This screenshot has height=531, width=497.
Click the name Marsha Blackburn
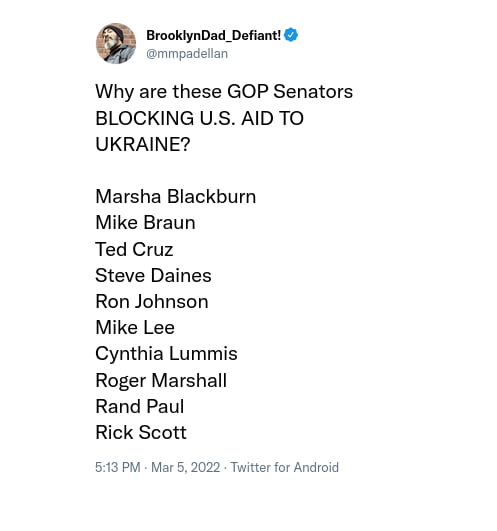(x=176, y=196)
